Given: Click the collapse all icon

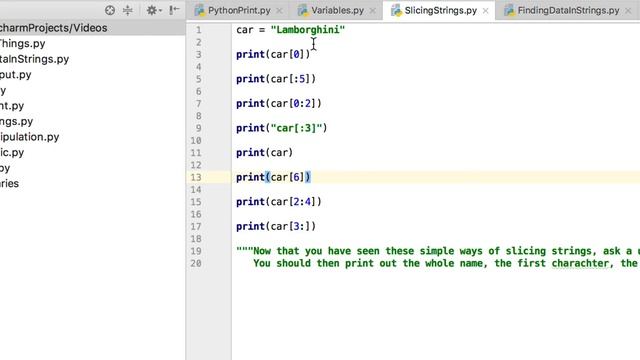Looking at the screenshot, I should [x=128, y=10].
